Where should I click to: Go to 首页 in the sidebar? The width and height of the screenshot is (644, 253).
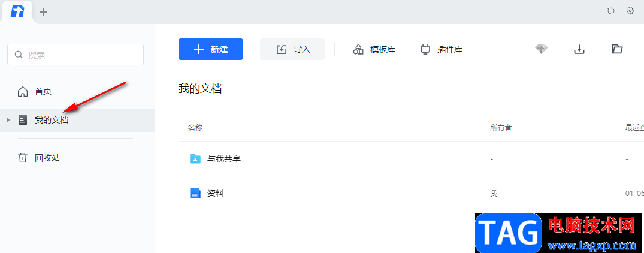click(x=43, y=91)
